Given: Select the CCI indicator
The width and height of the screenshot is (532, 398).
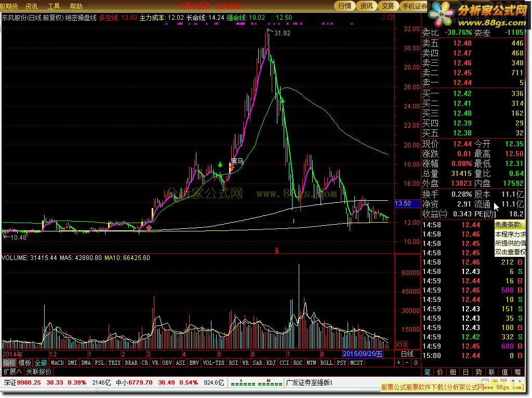Looking at the screenshot, I should (284, 363).
